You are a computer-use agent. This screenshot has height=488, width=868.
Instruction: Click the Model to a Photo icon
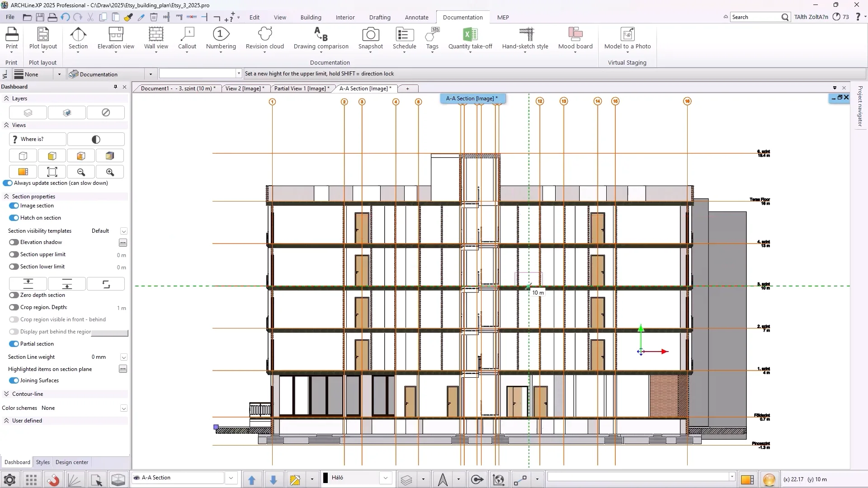point(627,35)
